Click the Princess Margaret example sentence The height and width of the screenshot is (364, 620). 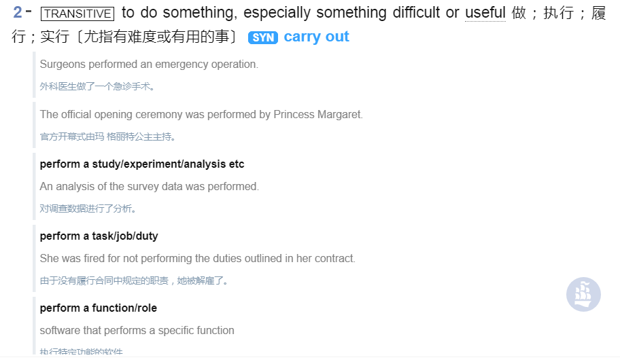pos(201,115)
